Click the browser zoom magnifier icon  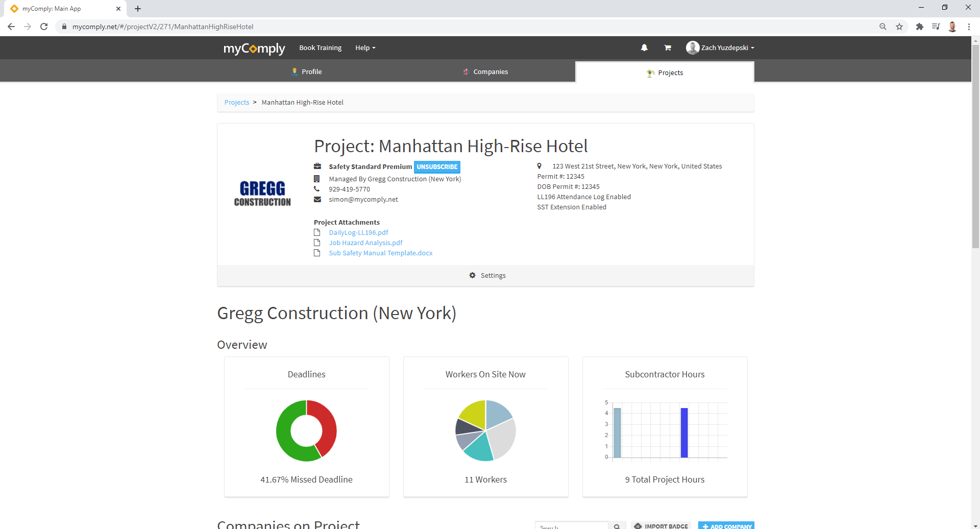pos(883,27)
